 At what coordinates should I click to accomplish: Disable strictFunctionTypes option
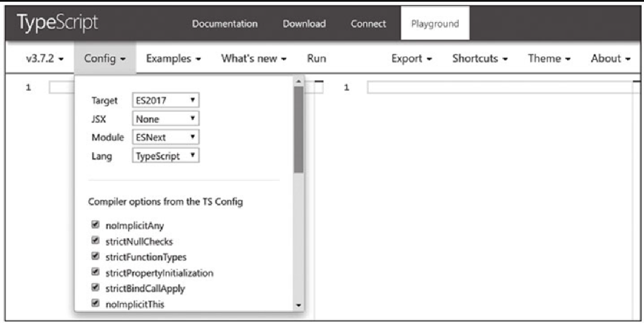(95, 256)
